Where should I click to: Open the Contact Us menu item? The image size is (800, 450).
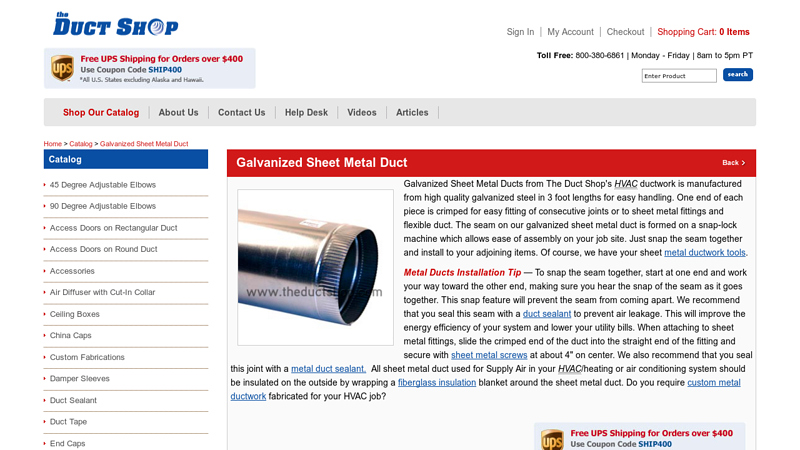pos(241,112)
